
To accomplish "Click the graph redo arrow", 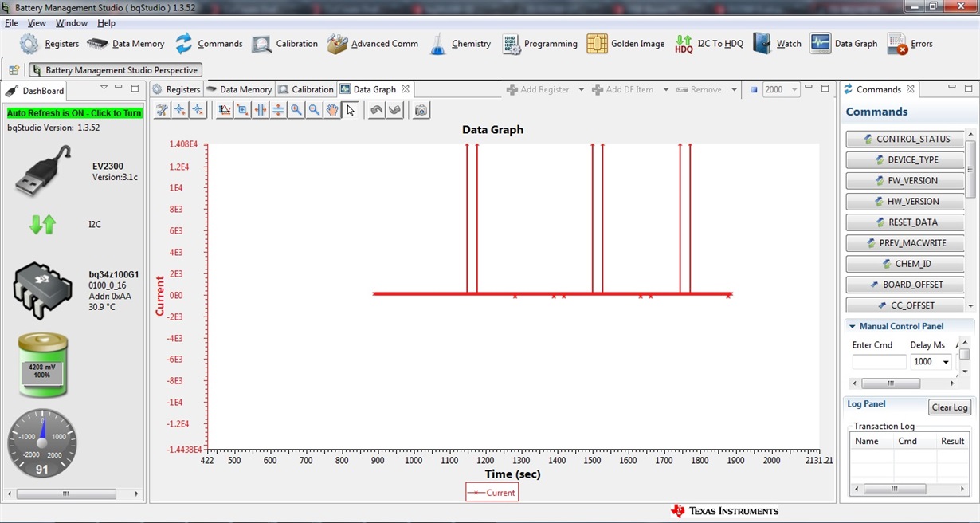I will [x=394, y=110].
